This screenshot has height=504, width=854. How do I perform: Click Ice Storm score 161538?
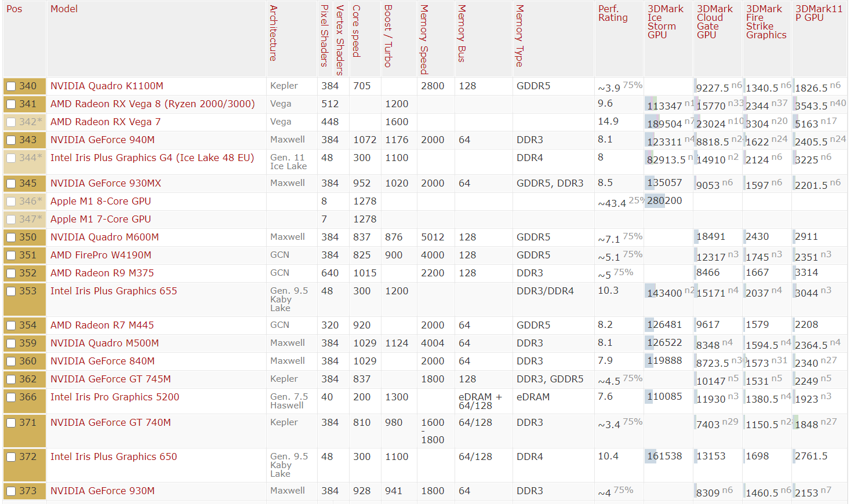click(x=664, y=456)
